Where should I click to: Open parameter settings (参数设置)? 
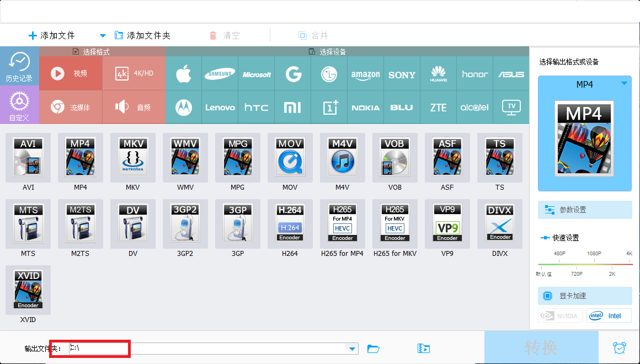coord(585,210)
